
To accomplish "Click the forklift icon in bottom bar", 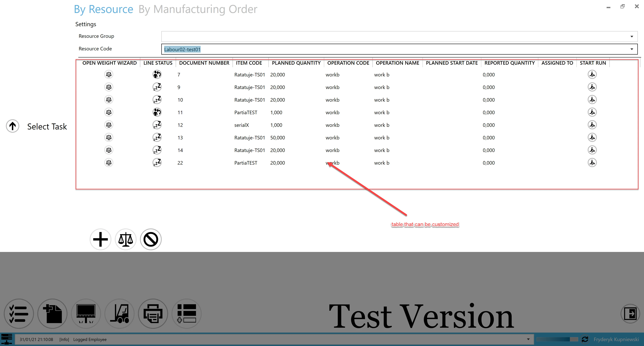I will [120, 313].
